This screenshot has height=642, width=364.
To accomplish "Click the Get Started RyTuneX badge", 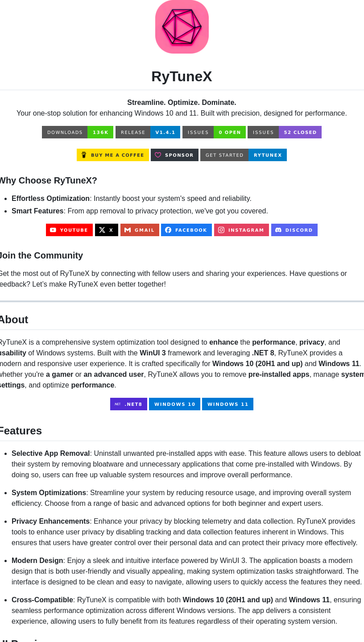I will [244, 155].
